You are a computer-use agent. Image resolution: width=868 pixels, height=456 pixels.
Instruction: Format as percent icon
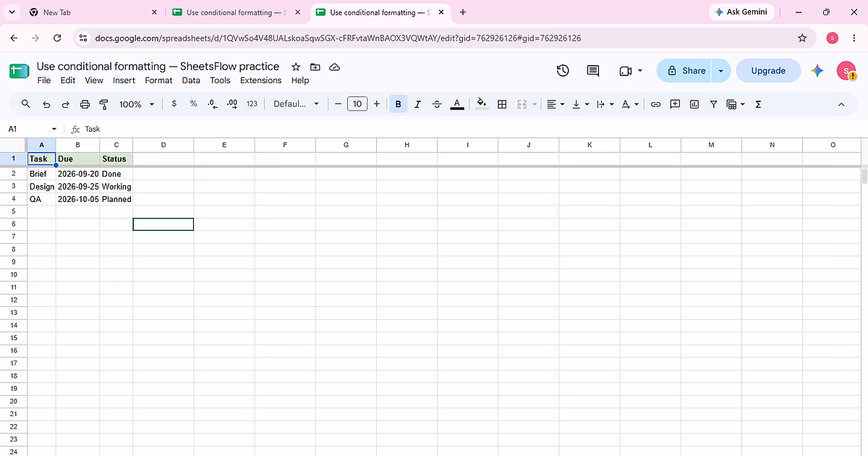(x=193, y=104)
